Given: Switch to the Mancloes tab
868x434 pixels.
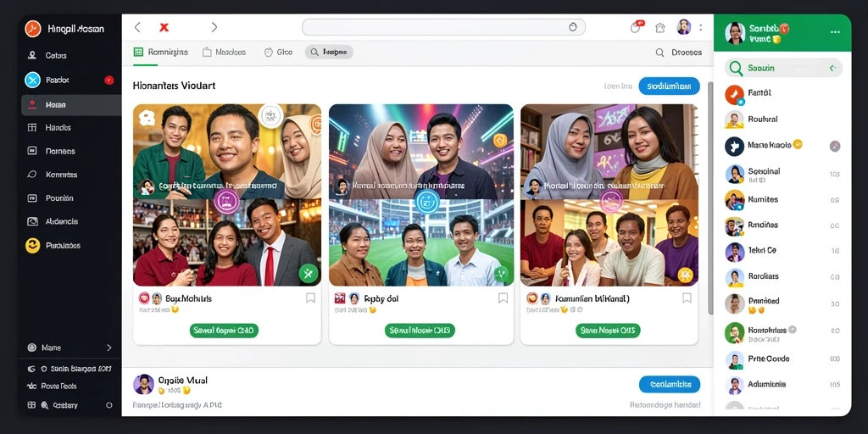Looking at the screenshot, I should 224,52.
